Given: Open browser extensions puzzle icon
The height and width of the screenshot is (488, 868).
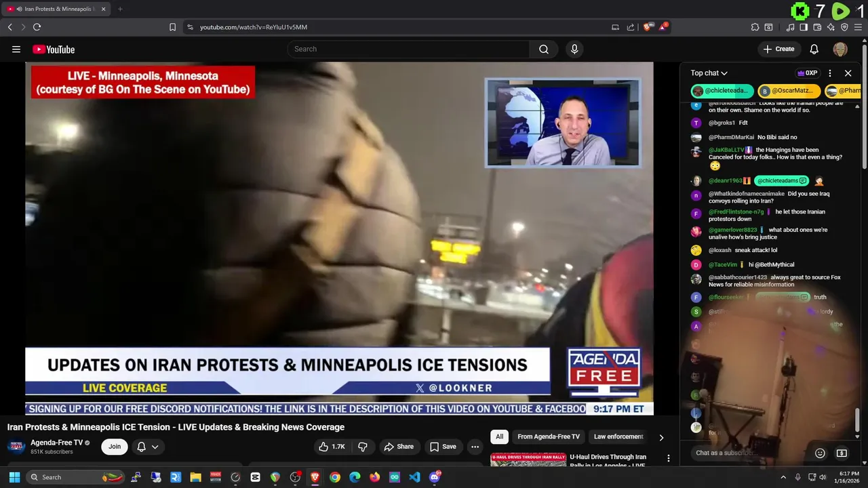Looking at the screenshot, I should coord(755,27).
